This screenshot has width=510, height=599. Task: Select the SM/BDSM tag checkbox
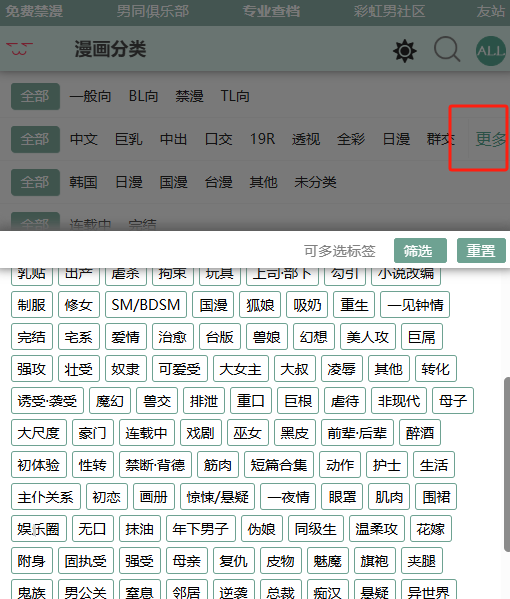pyautogui.click(x=146, y=305)
